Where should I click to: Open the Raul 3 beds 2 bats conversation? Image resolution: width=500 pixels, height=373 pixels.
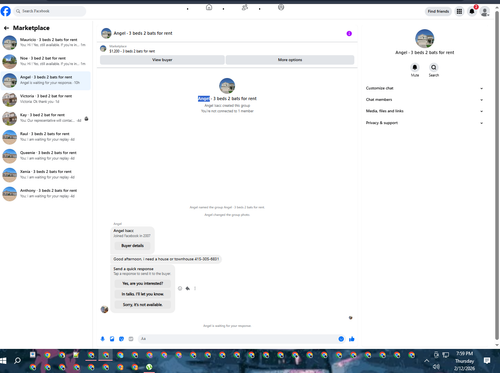(46, 137)
